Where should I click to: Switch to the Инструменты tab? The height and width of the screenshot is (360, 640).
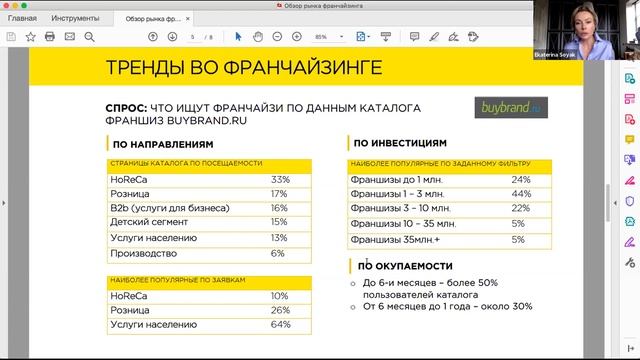pos(75,18)
